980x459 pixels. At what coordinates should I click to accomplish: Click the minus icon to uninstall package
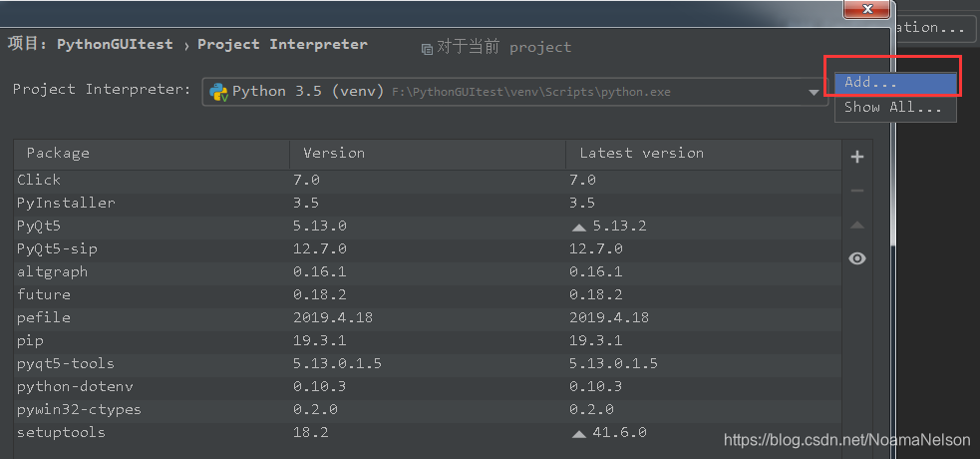pyautogui.click(x=857, y=191)
